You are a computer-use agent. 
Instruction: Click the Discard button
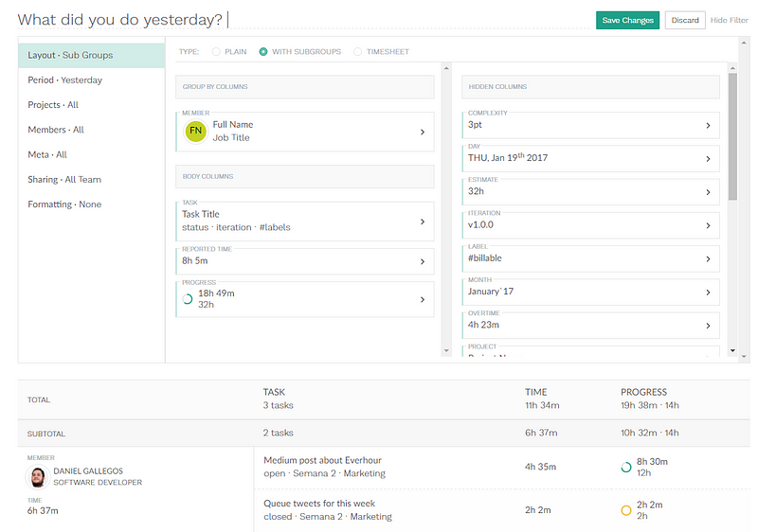685,20
